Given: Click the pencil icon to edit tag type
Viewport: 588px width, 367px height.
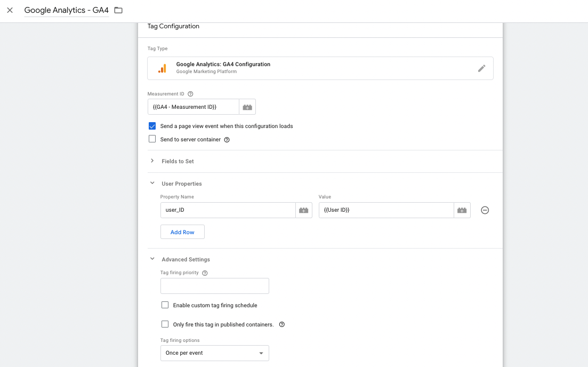Looking at the screenshot, I should click(x=481, y=68).
